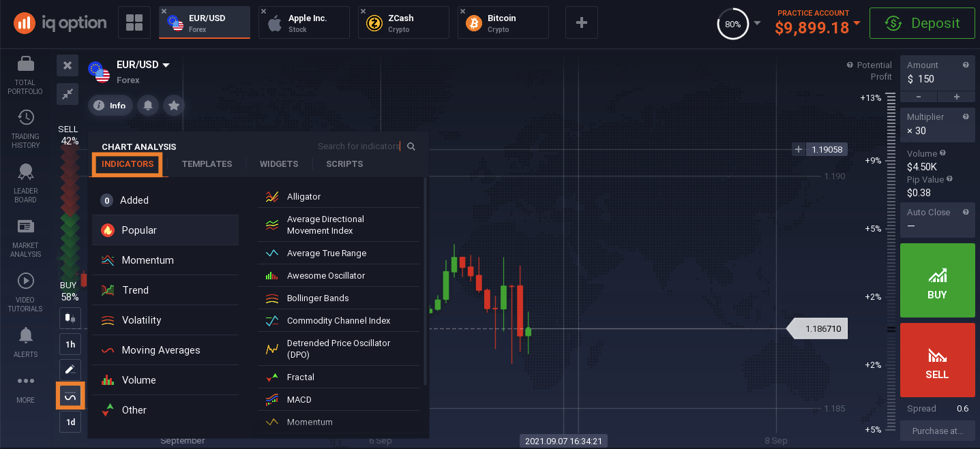The width and height of the screenshot is (980, 449).
Task: Add Detrended Price Oscillator (DPO)
Action: pos(339,349)
